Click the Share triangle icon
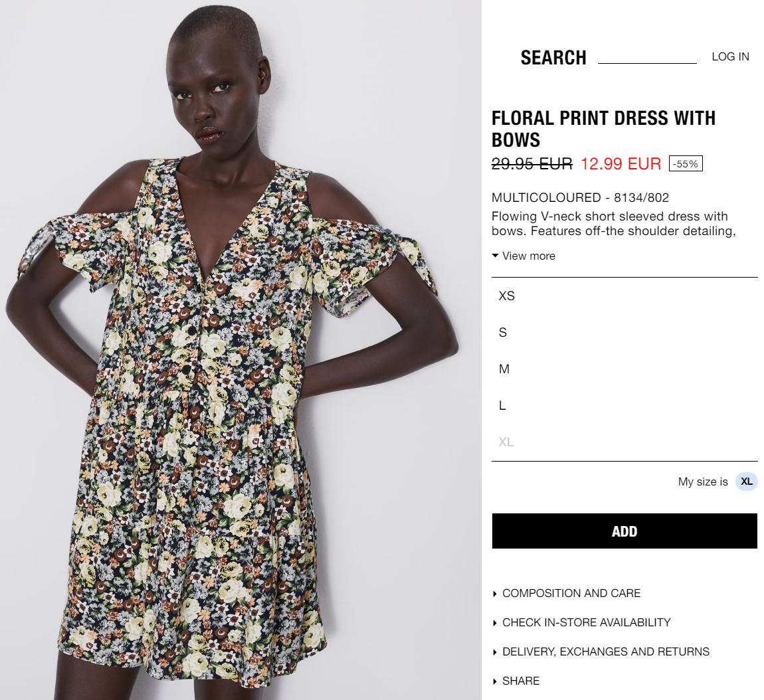This screenshot has height=700, width=764. pos(494,681)
